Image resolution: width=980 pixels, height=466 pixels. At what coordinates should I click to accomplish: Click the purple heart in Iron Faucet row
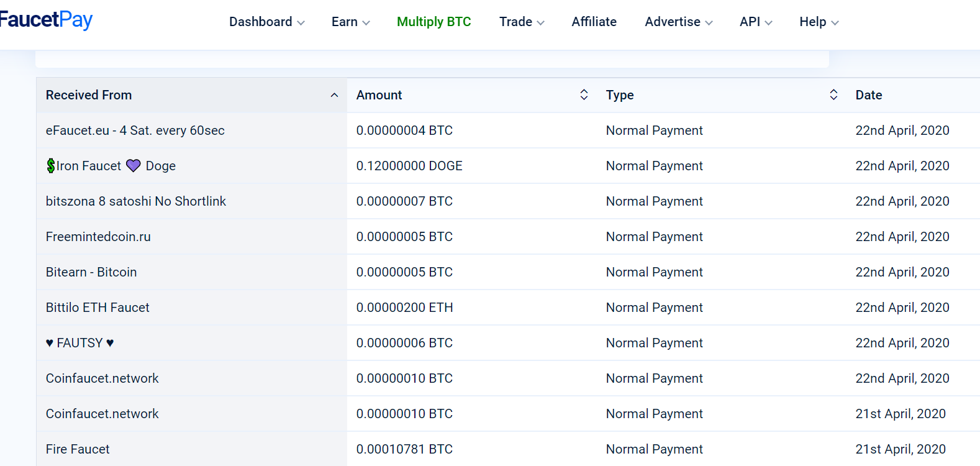tap(134, 166)
